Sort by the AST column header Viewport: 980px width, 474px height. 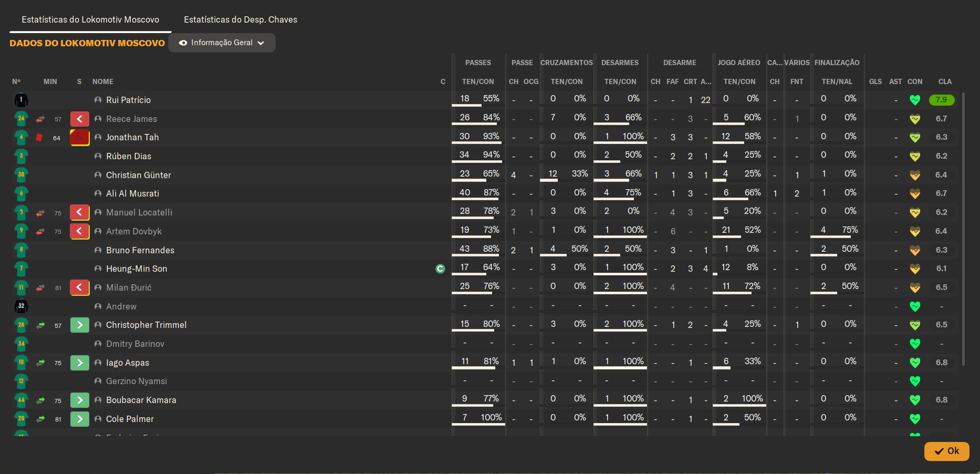coord(895,81)
